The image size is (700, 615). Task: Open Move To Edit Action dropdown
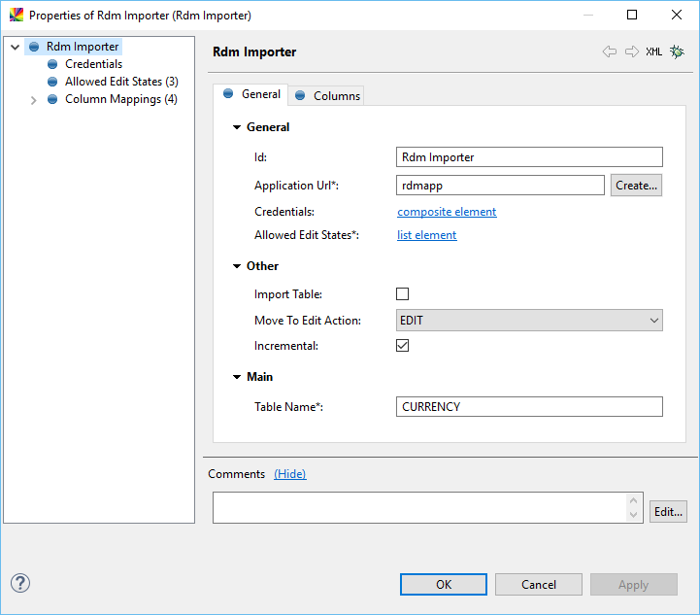tap(529, 321)
